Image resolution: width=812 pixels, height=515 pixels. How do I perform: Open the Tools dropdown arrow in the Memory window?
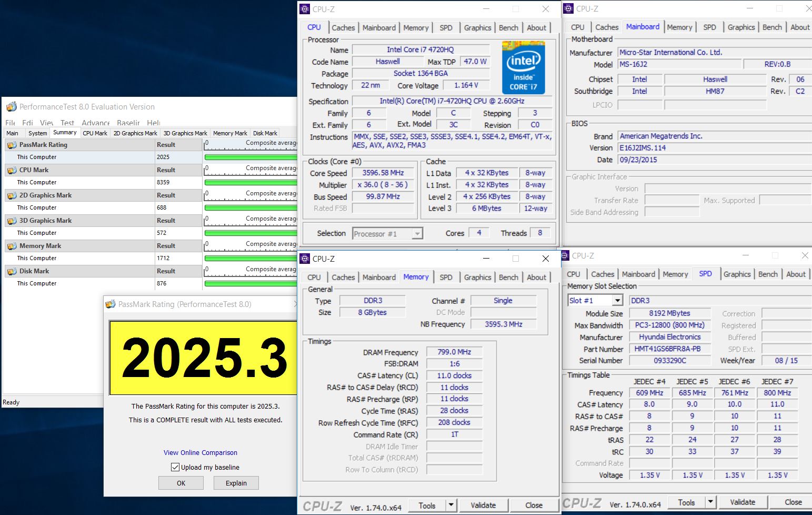451,506
